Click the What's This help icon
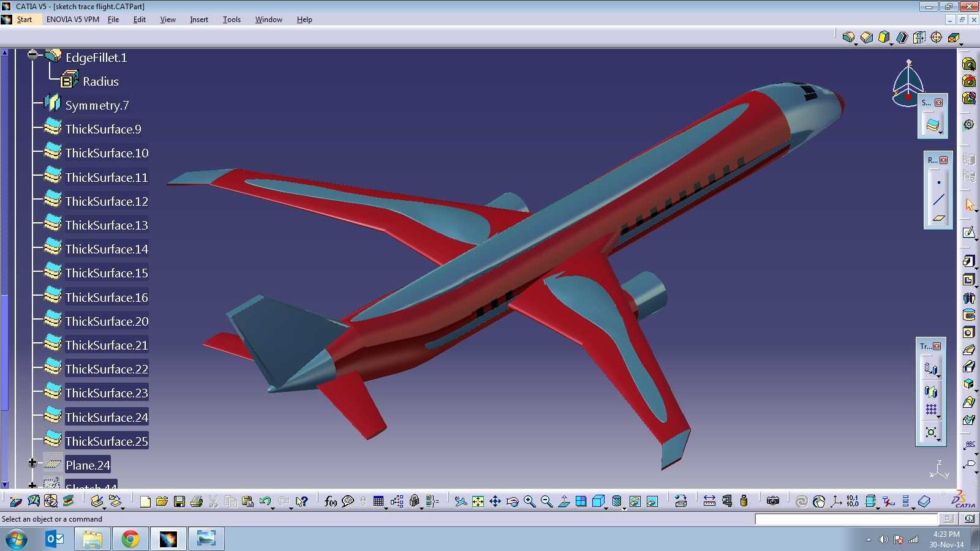The image size is (980, 551). point(301,501)
